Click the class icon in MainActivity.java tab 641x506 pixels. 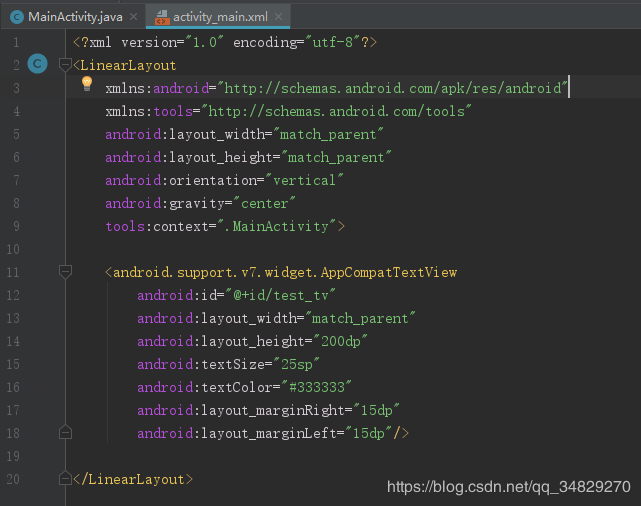coord(17,17)
